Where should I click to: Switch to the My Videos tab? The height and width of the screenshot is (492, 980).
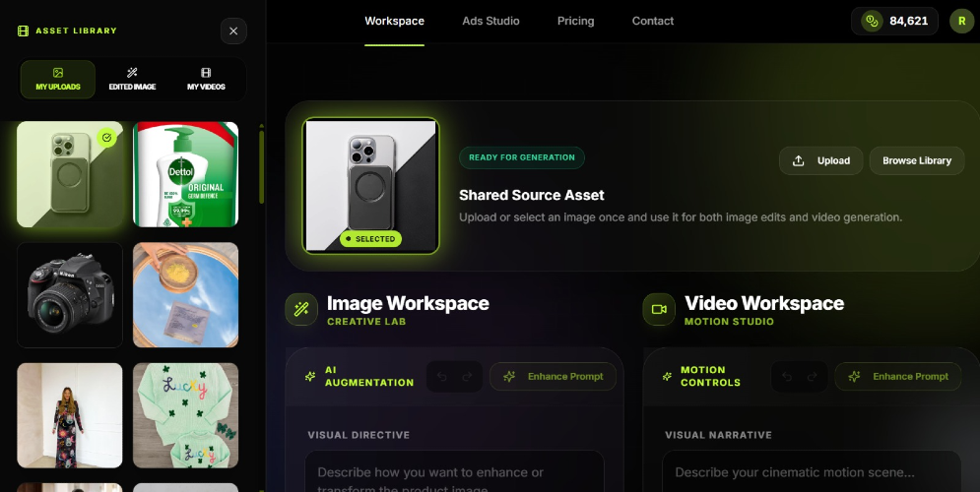(206, 80)
